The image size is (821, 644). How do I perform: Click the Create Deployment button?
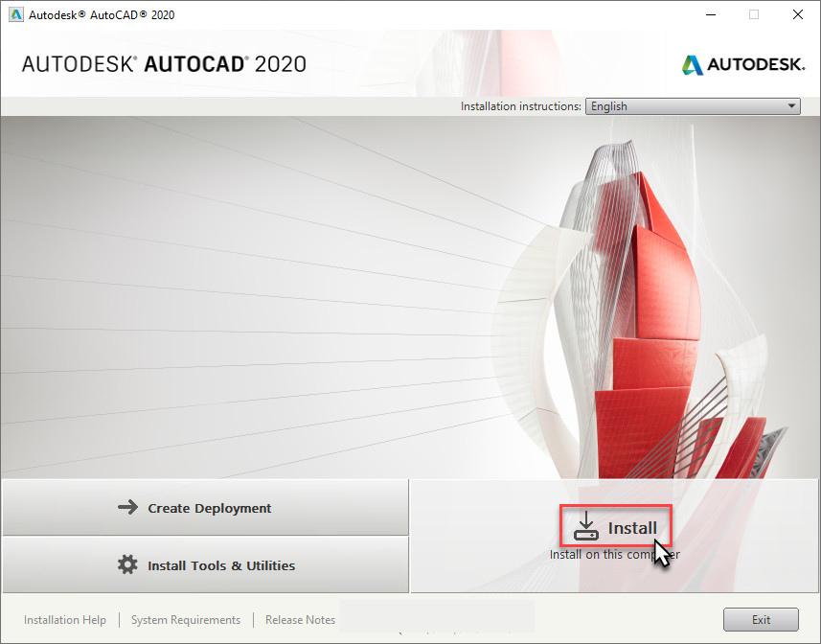204,508
